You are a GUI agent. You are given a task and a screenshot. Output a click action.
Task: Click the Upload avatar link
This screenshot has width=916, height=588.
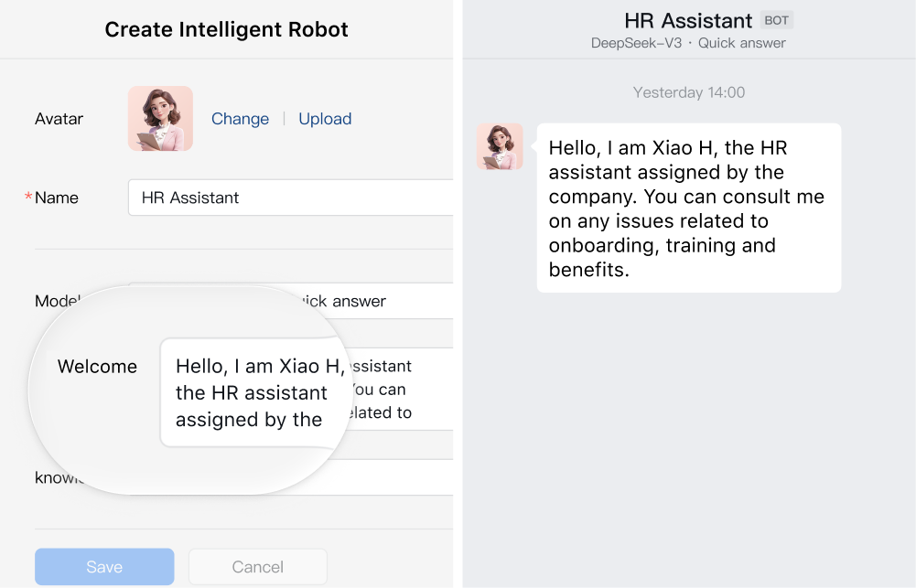pyautogui.click(x=325, y=119)
